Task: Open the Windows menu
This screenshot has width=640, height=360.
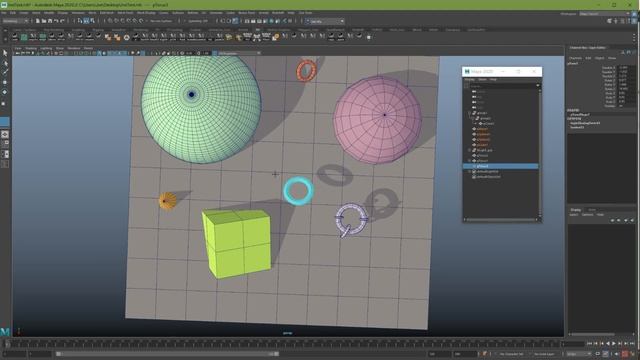Action: [x=78, y=13]
